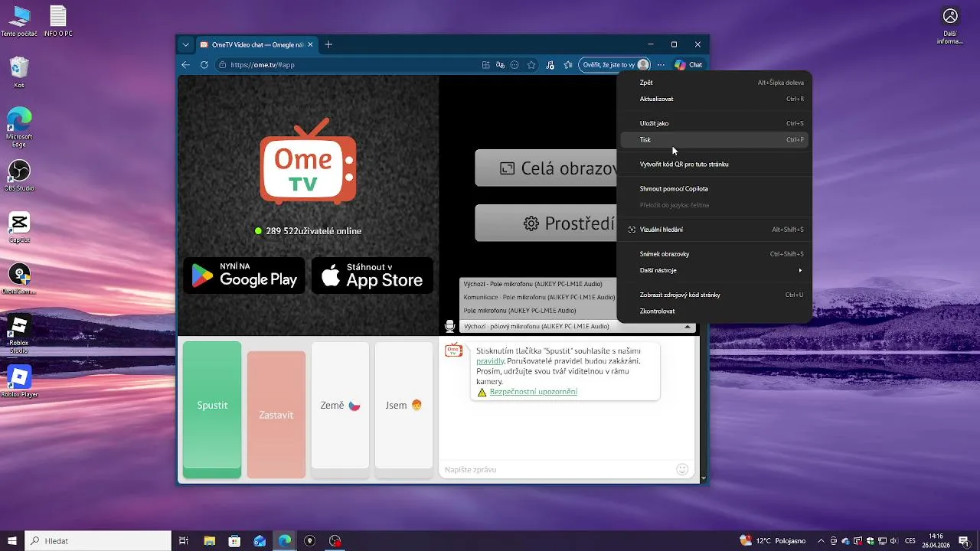Image resolution: width=980 pixels, height=551 pixels.
Task: Choose Aktualizovat in the context menu
Action: point(714,99)
